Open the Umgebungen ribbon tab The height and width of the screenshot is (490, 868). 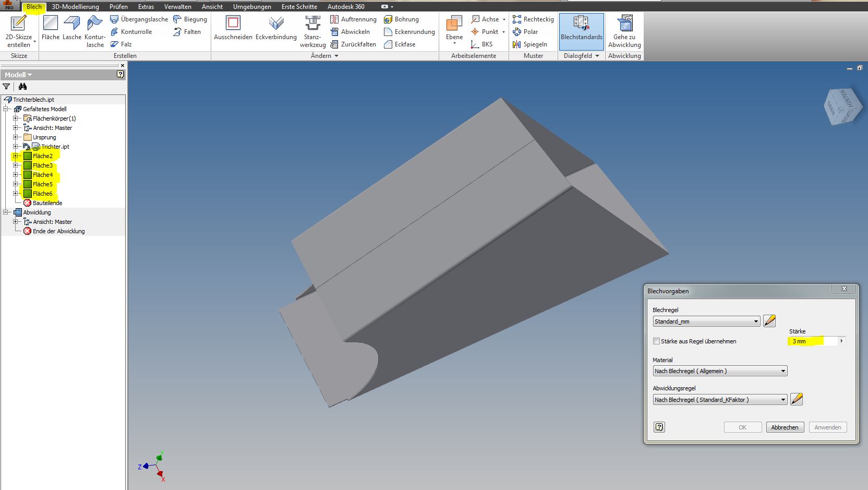click(x=252, y=7)
